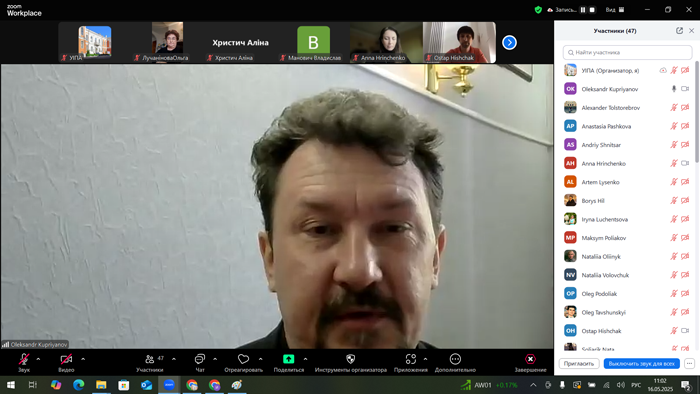Expand the arrow next to Share
700x394 pixels.
pyautogui.click(x=305, y=359)
